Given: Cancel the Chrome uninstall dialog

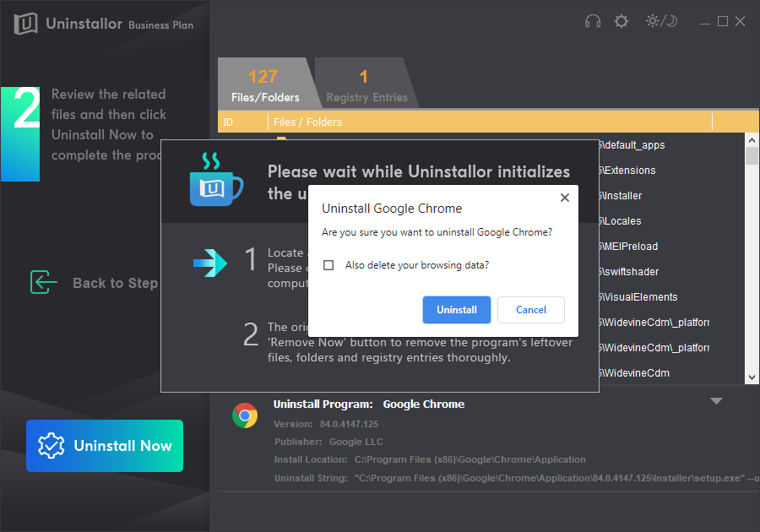Looking at the screenshot, I should [531, 310].
